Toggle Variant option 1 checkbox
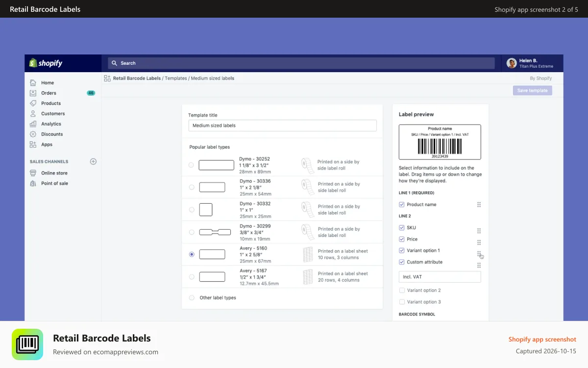588x368 pixels. click(x=402, y=250)
